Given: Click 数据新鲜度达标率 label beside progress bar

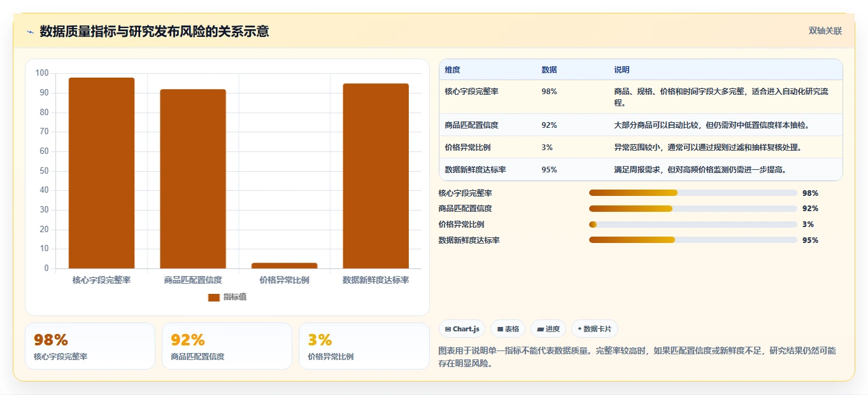Looking at the screenshot, I should (x=469, y=240).
